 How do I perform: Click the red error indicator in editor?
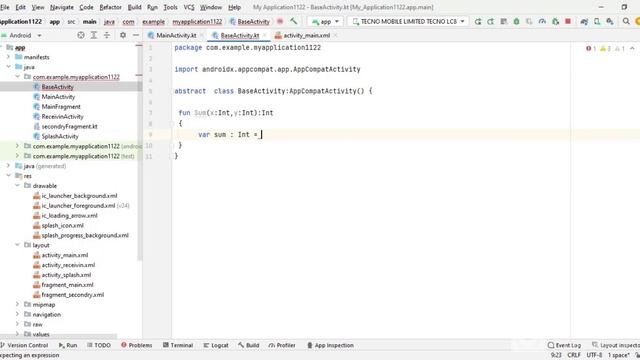[x=591, y=49]
